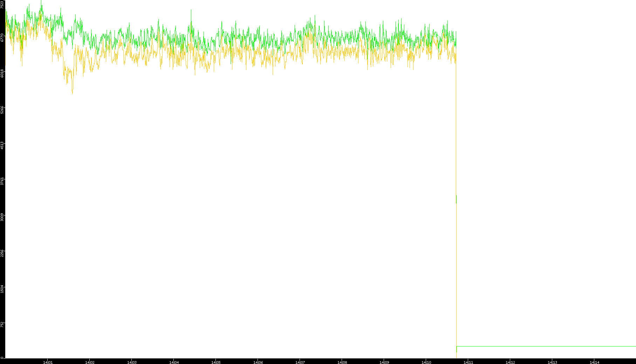636x364 pixels.
Task: Click the 14:09 time axis label
Action: [x=384, y=362]
